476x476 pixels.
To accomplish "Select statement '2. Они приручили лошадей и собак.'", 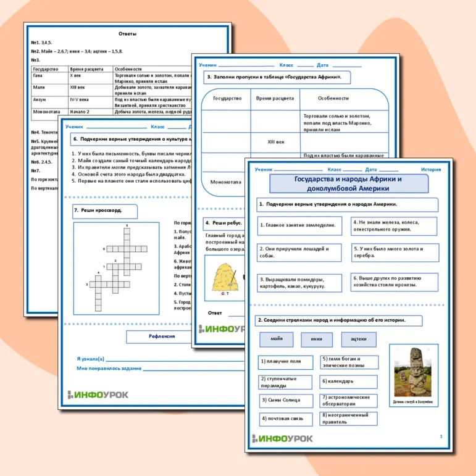I will (x=299, y=253).
